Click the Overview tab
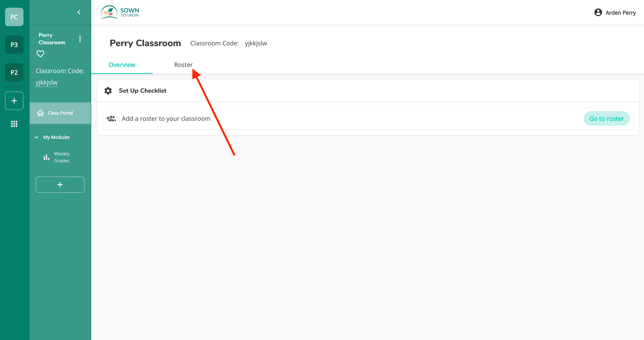Image resolution: width=644 pixels, height=340 pixels. tap(121, 65)
